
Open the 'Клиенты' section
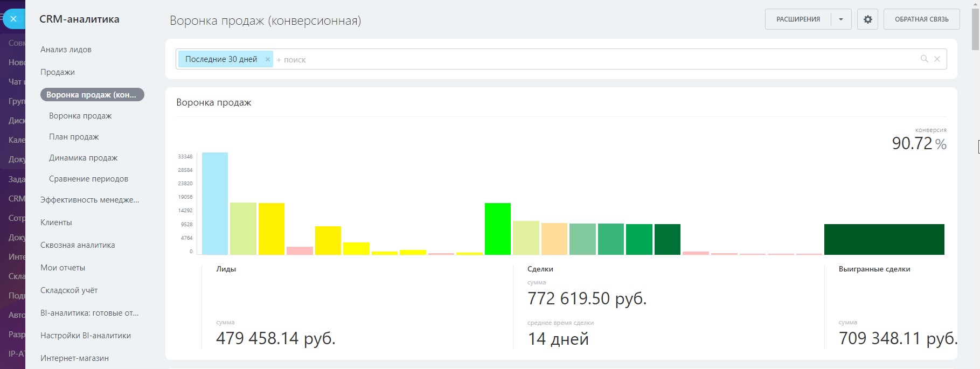56,222
